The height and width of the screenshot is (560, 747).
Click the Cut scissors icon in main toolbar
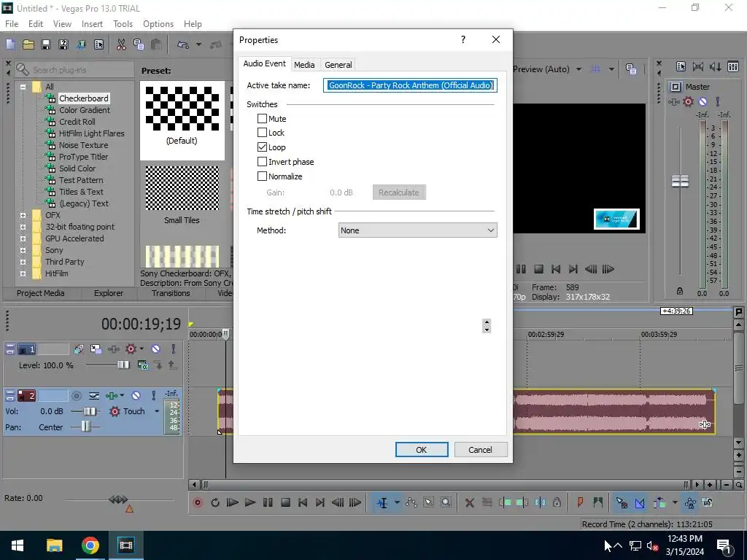(x=122, y=44)
